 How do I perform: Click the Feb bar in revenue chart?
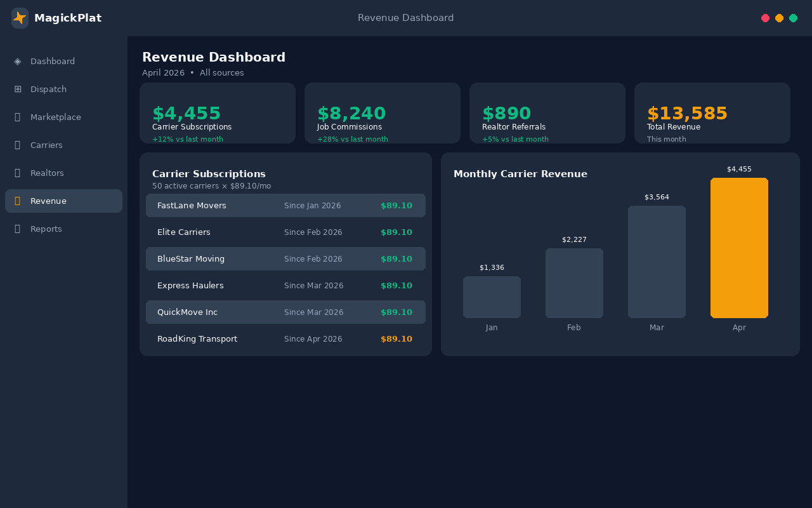[x=574, y=283]
